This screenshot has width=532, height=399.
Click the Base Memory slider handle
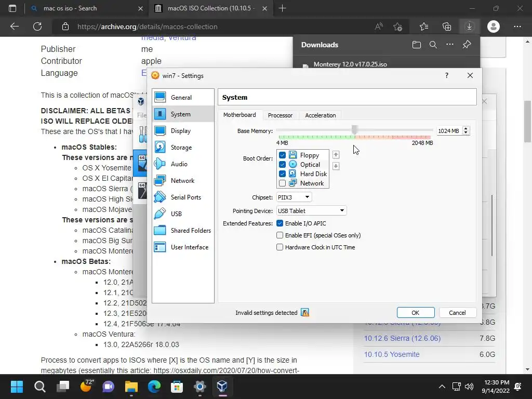click(x=354, y=129)
